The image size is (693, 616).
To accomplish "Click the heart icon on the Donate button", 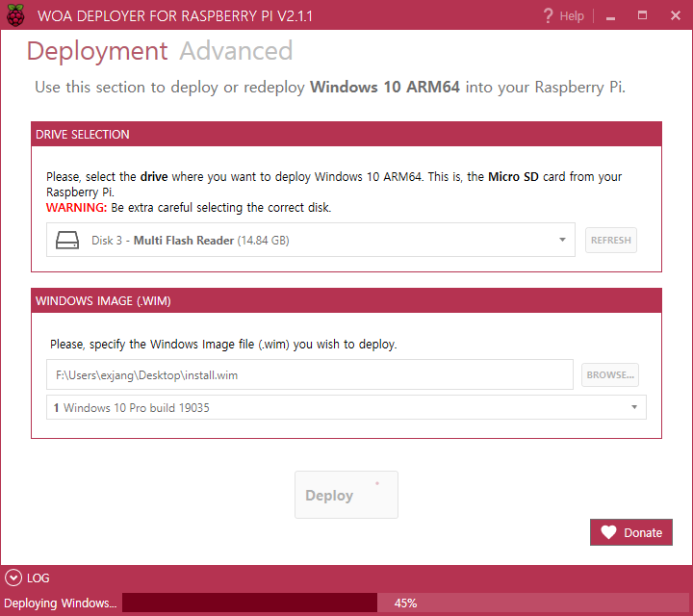I will (608, 532).
